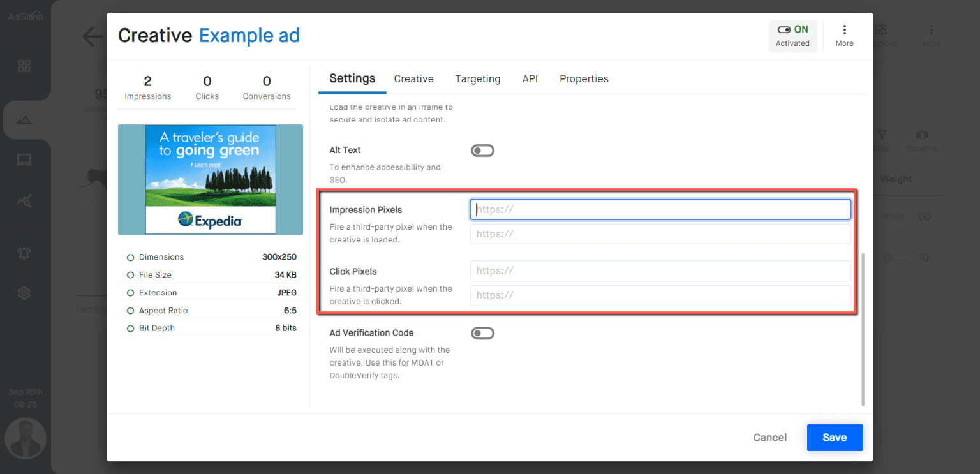Enable the Alt Text toggle

click(x=482, y=151)
